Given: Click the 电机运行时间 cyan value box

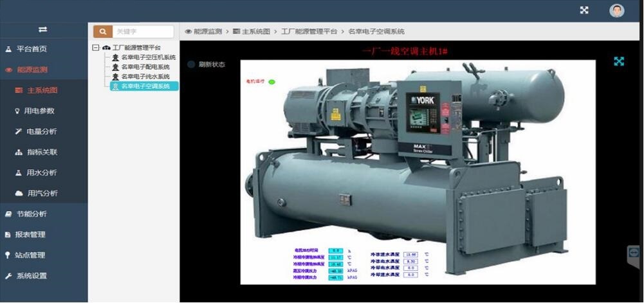Looking at the screenshot, I should [x=336, y=250].
